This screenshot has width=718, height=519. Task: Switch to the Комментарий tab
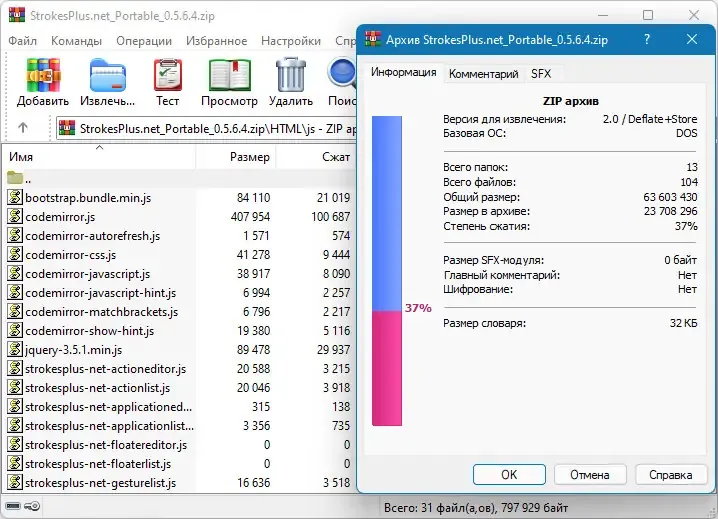pyautogui.click(x=484, y=74)
